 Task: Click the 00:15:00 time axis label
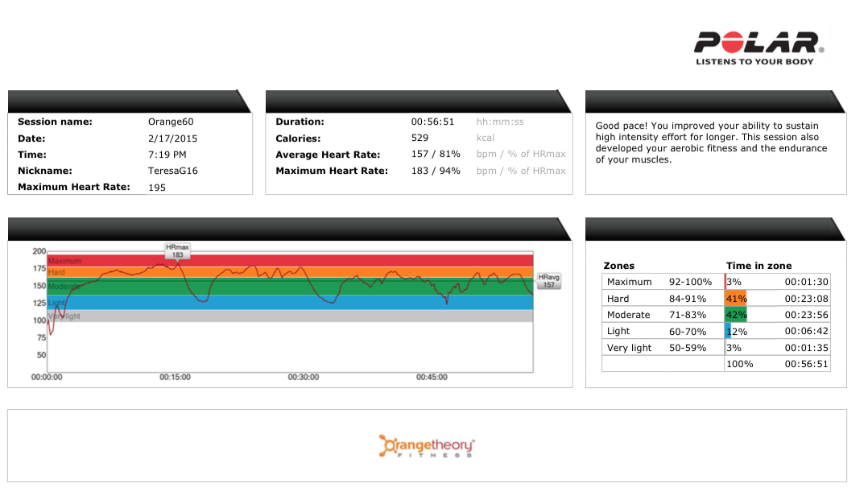(x=175, y=377)
